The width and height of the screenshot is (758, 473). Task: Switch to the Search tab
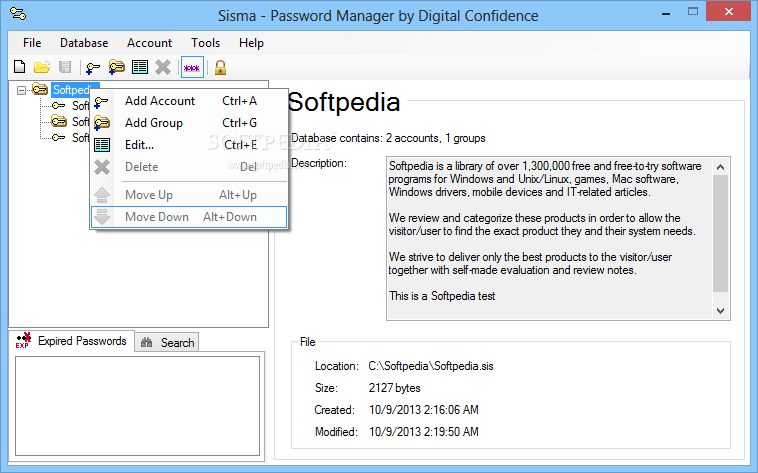pos(167,342)
